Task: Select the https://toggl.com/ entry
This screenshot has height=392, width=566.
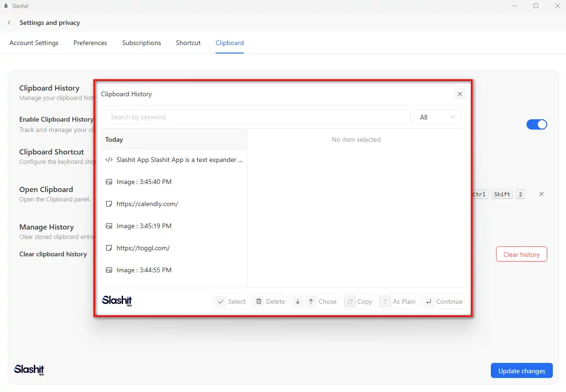Action: coord(174,248)
